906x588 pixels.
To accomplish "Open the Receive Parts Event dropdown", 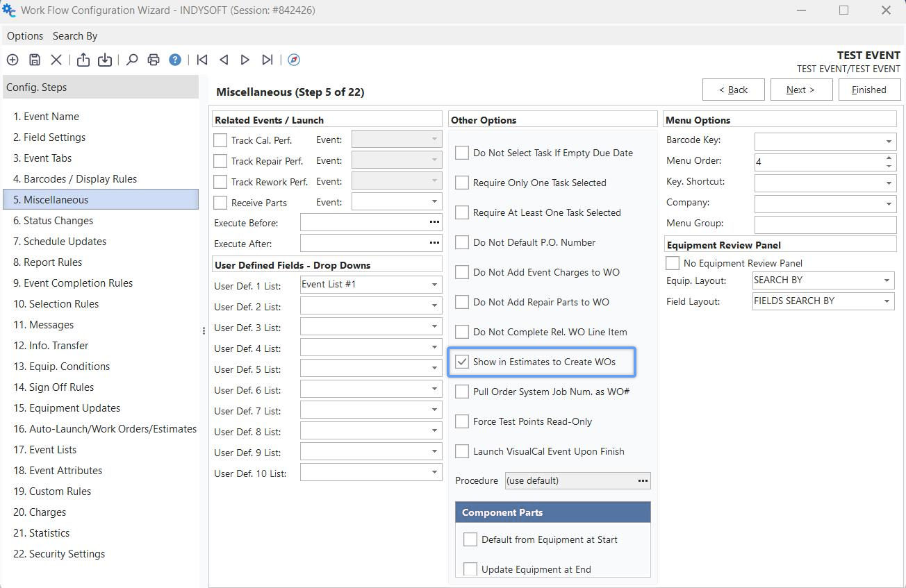I will (x=434, y=202).
